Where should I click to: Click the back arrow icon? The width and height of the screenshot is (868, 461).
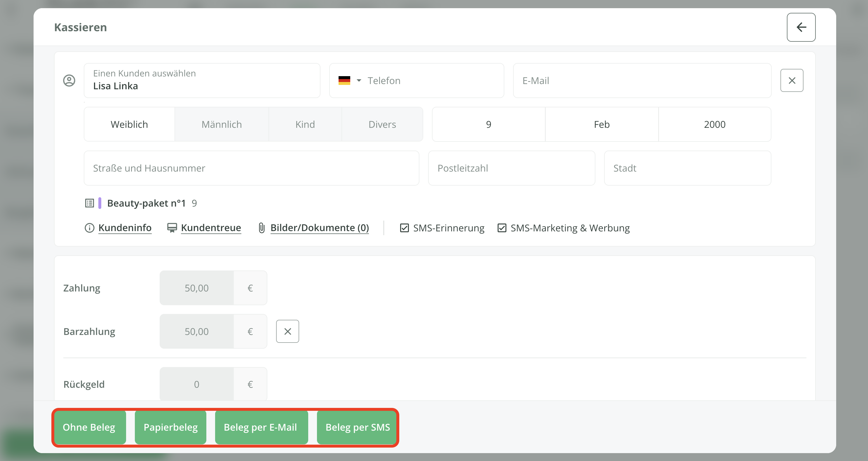pos(801,27)
